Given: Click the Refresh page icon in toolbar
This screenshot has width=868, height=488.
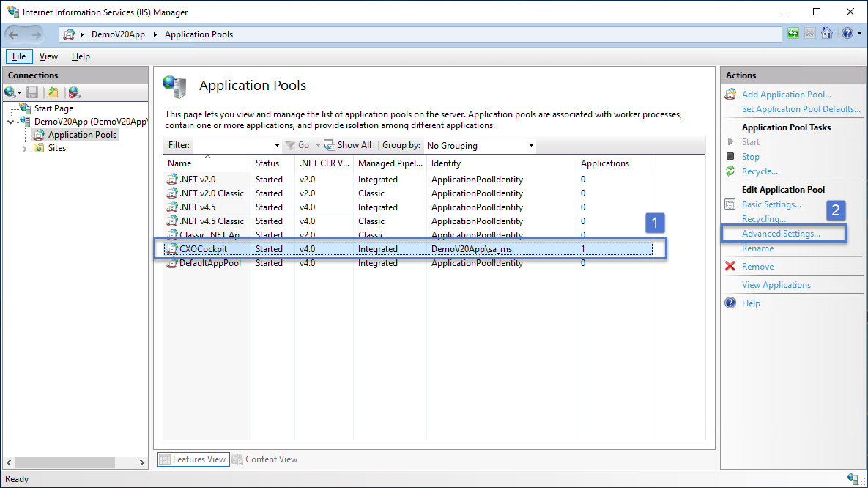Looking at the screenshot, I should point(793,34).
